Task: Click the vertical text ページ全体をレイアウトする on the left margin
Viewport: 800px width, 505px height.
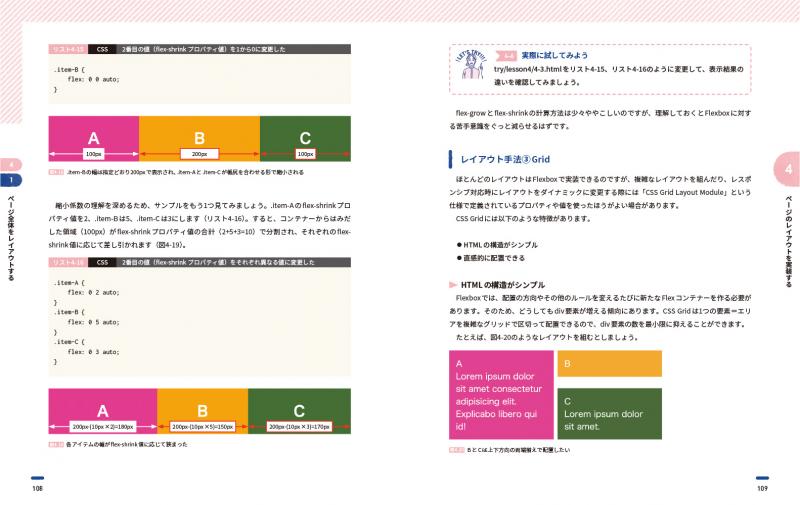Action: (x=11, y=238)
